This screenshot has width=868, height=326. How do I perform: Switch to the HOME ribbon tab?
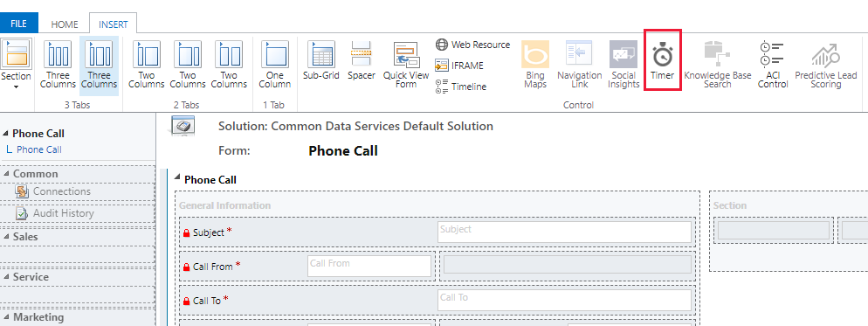65,24
